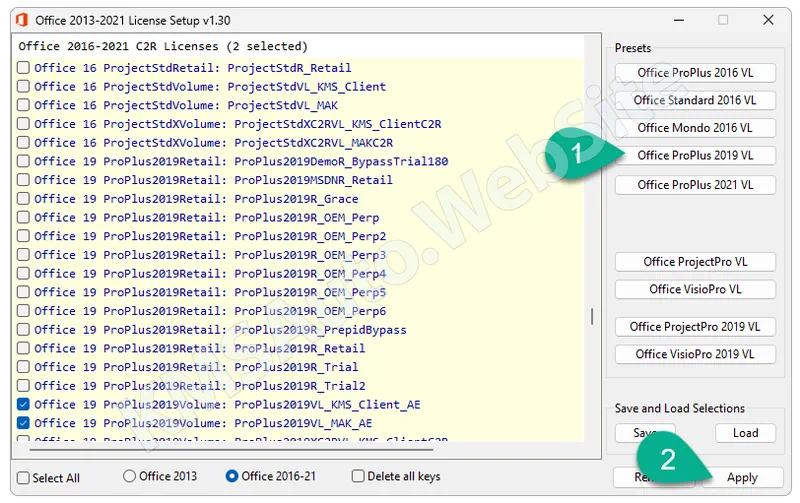The width and height of the screenshot is (800, 503).
Task: Choose the Office Mondo 2016 VL preset
Action: click(695, 128)
